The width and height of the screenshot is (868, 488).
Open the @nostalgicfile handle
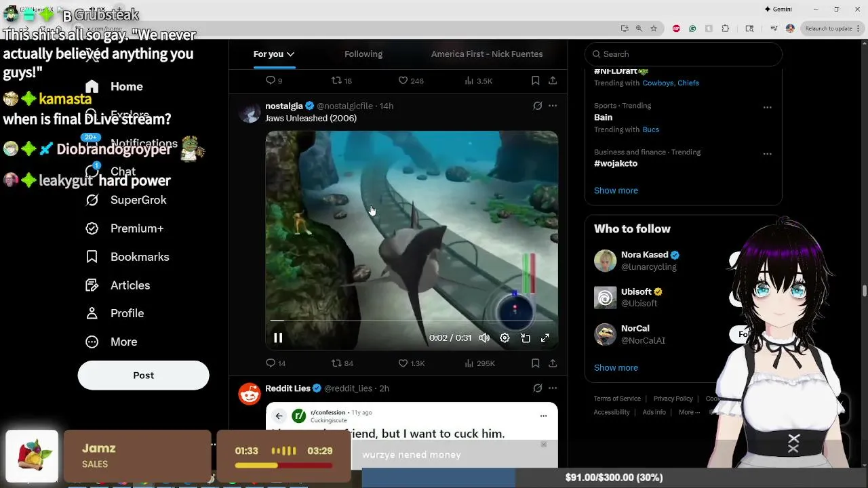click(344, 106)
